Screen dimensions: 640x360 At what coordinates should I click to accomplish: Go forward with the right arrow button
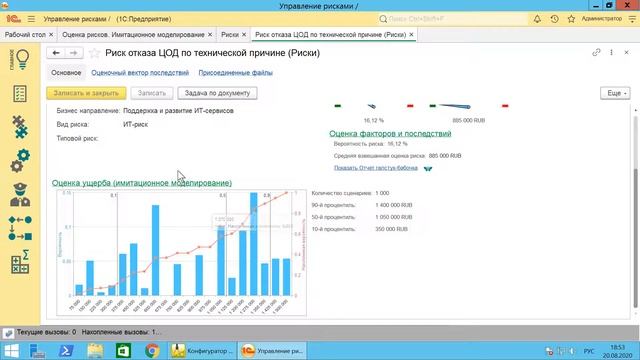(73, 53)
